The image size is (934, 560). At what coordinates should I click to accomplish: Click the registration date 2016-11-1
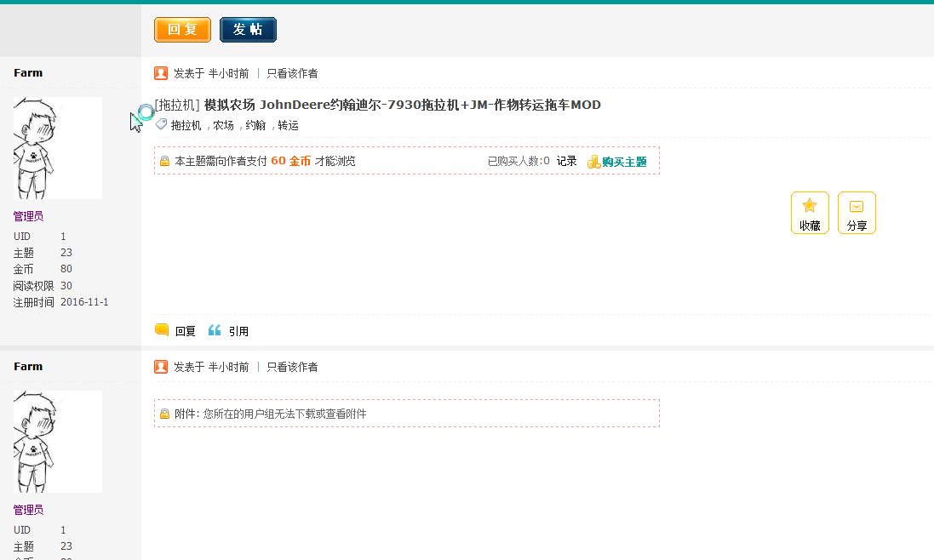coord(84,302)
